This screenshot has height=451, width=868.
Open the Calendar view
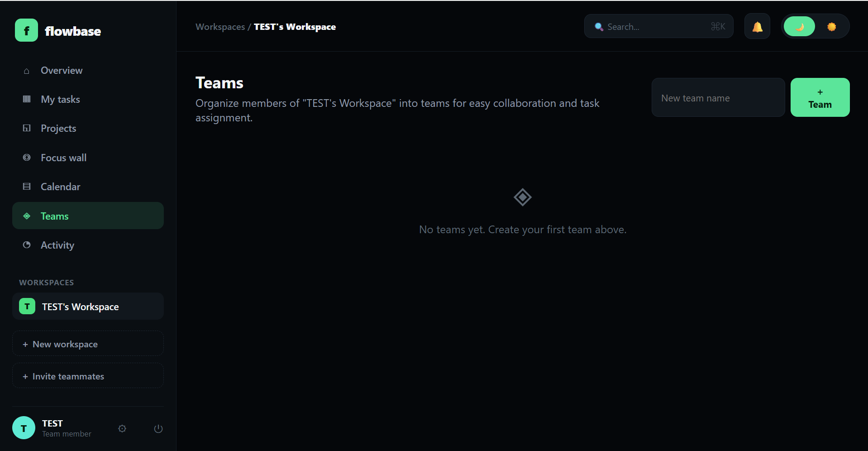coord(88,187)
